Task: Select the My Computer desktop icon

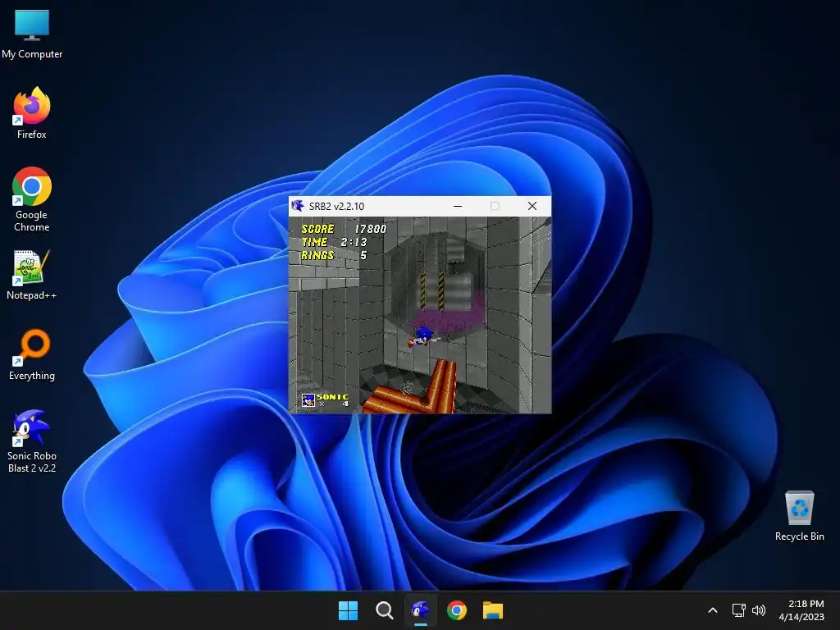Action: (32, 34)
